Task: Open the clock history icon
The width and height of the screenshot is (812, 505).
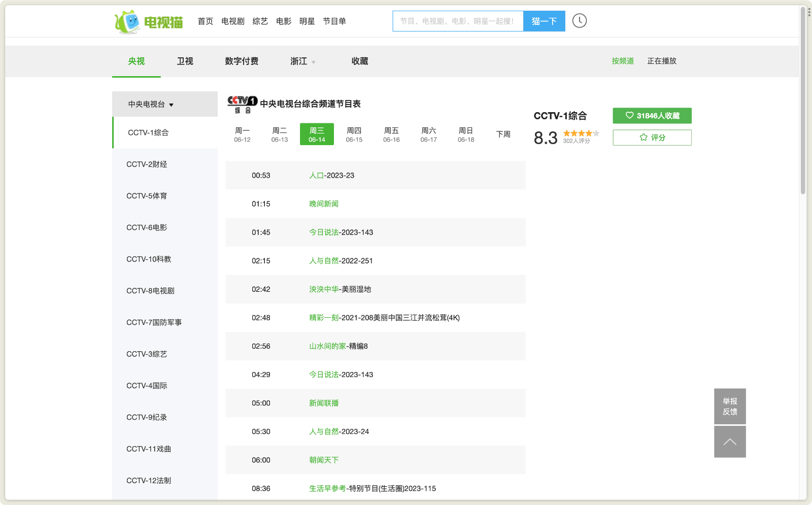Action: pos(579,21)
